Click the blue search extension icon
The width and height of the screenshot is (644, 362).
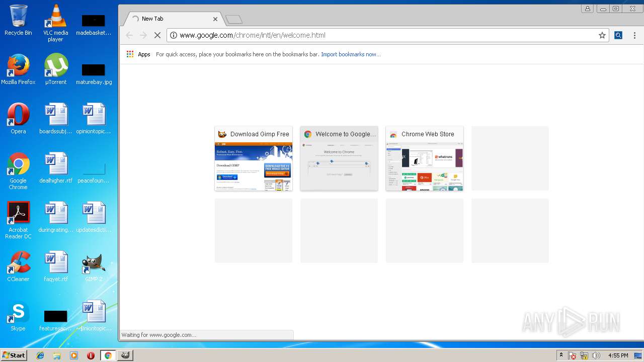tap(618, 35)
